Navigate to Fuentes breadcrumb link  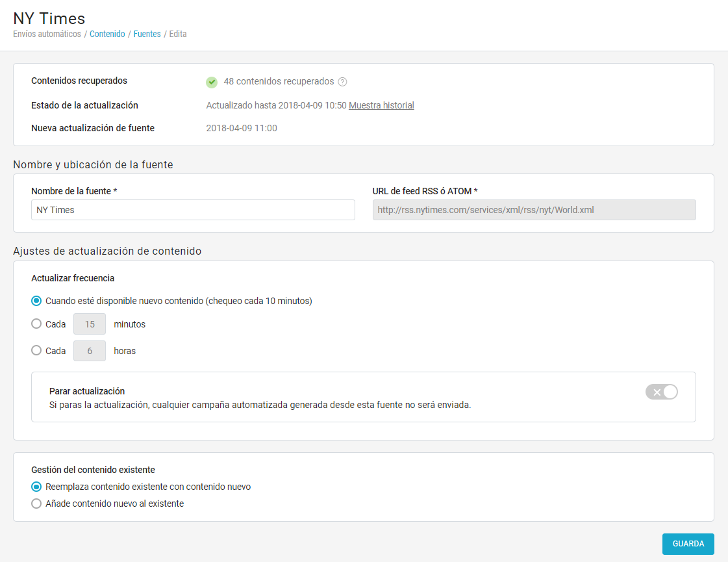(x=147, y=34)
